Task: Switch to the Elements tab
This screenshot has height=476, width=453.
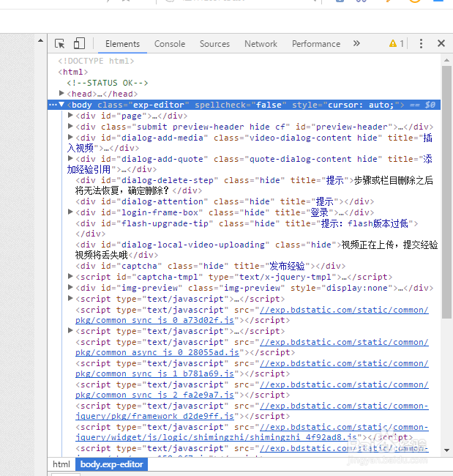Action: [122, 44]
